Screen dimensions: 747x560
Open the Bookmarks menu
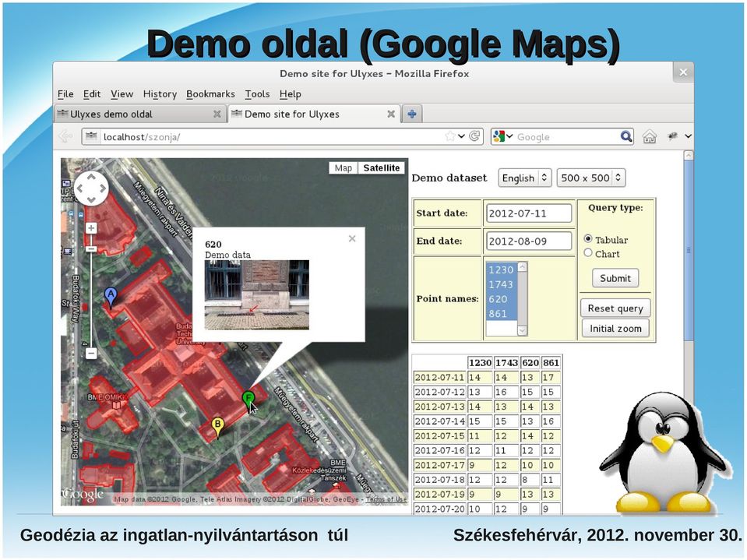coord(210,93)
